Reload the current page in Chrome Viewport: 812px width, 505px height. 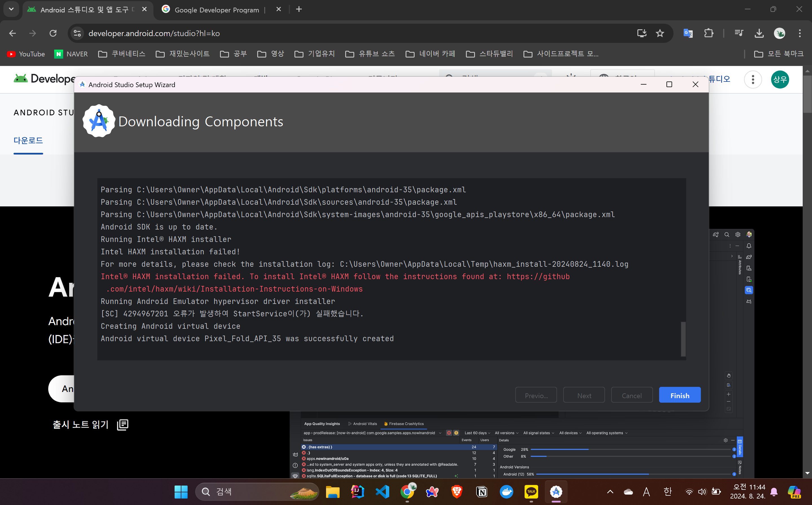coord(53,33)
